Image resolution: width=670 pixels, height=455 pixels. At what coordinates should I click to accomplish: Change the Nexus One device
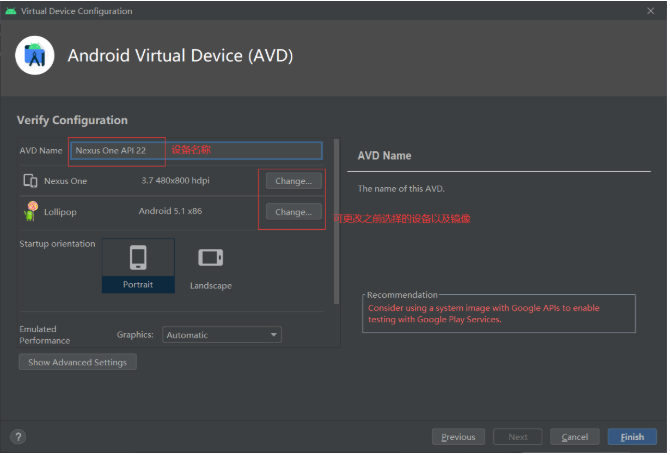[x=294, y=181]
